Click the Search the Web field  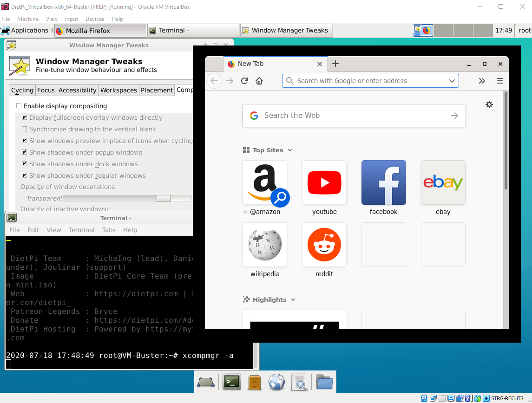click(x=354, y=116)
